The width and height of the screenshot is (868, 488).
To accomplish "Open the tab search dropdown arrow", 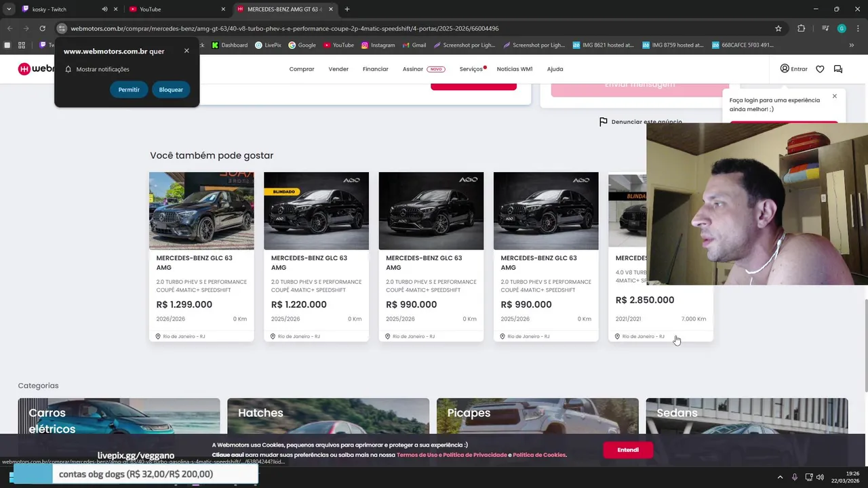I will point(9,9).
